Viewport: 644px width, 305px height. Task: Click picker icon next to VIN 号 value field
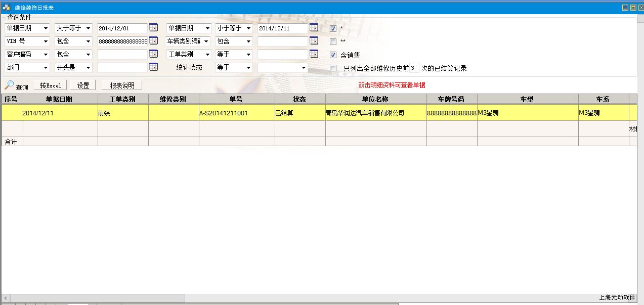pos(153,41)
